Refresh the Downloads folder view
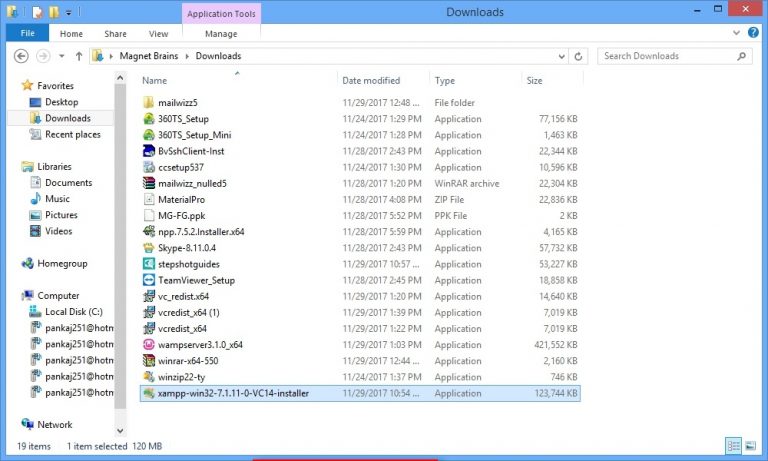The width and height of the screenshot is (768, 461). 578,56
